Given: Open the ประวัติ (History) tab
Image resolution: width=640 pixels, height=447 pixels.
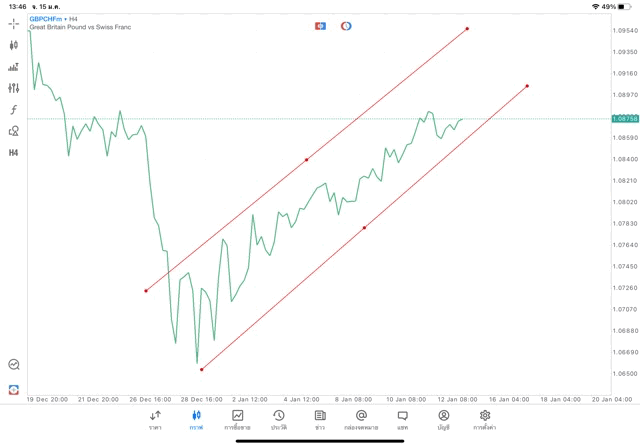Looking at the screenshot, I should [279, 420].
